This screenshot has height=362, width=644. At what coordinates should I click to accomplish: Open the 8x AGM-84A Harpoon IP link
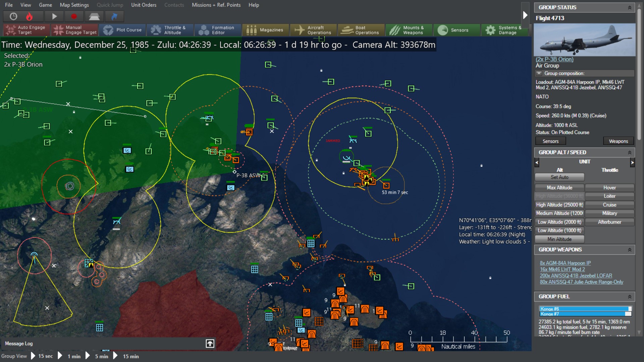tap(565, 263)
